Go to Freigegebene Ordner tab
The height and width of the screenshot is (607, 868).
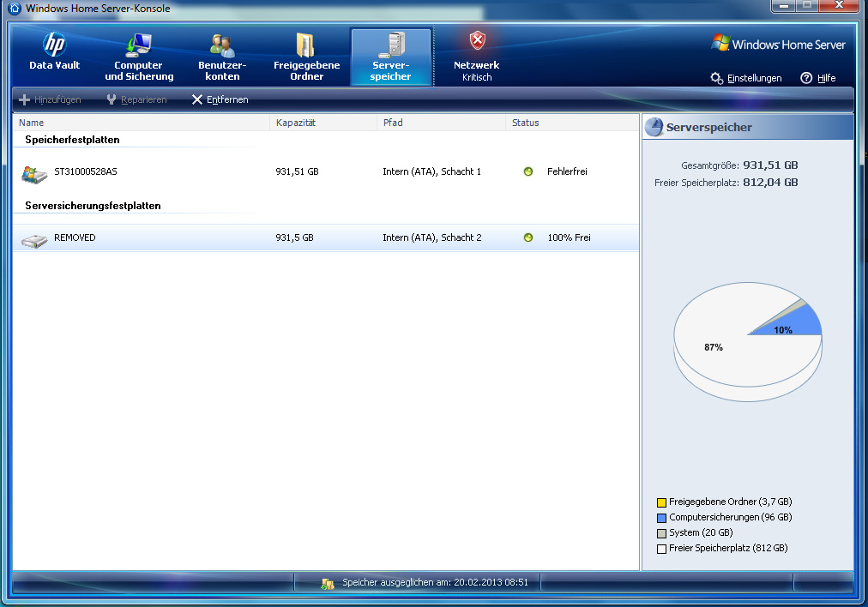click(x=306, y=57)
